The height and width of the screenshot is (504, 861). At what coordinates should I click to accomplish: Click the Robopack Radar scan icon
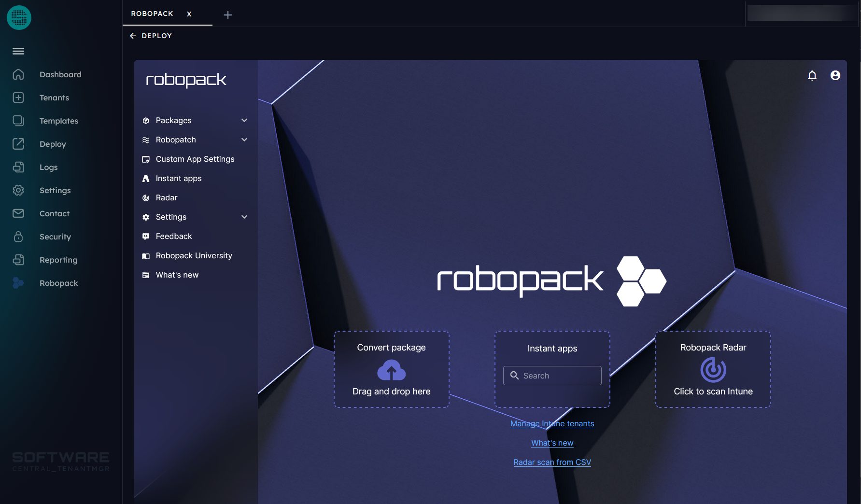[713, 370]
